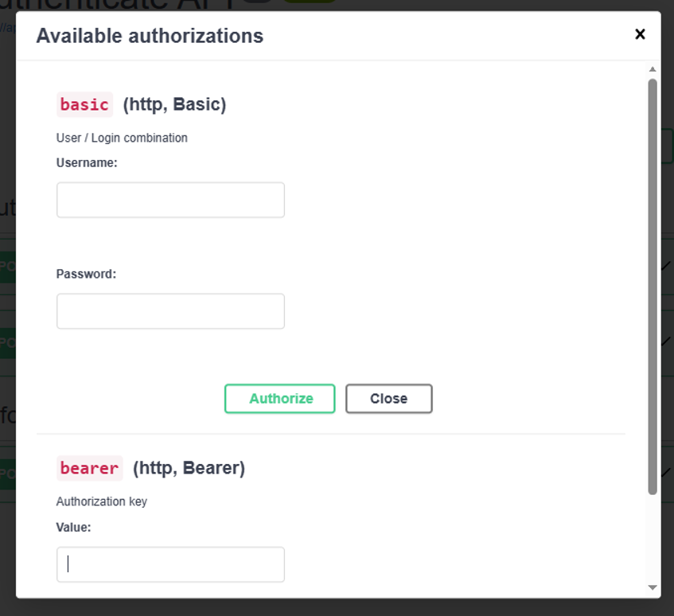
Task: Click the 'Authorization key' description text
Action: point(102,501)
